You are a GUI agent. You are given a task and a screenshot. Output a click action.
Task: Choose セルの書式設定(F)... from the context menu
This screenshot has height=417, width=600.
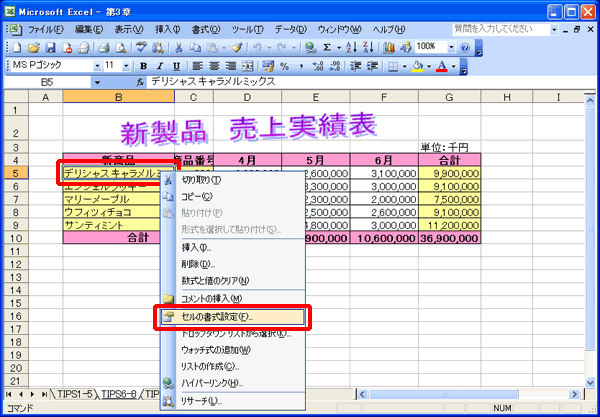[233, 317]
